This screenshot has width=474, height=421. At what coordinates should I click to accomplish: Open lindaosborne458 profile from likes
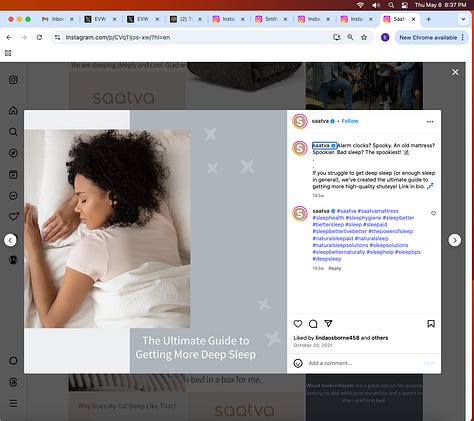click(337, 338)
